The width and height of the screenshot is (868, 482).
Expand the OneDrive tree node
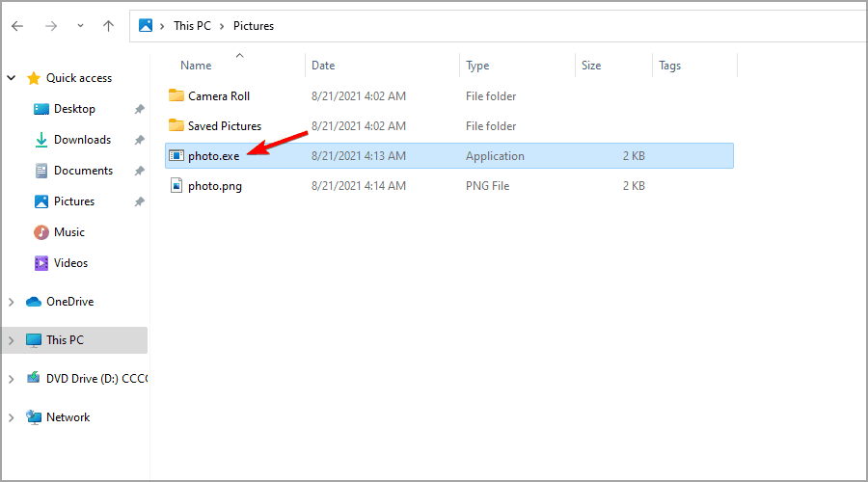click(x=11, y=302)
